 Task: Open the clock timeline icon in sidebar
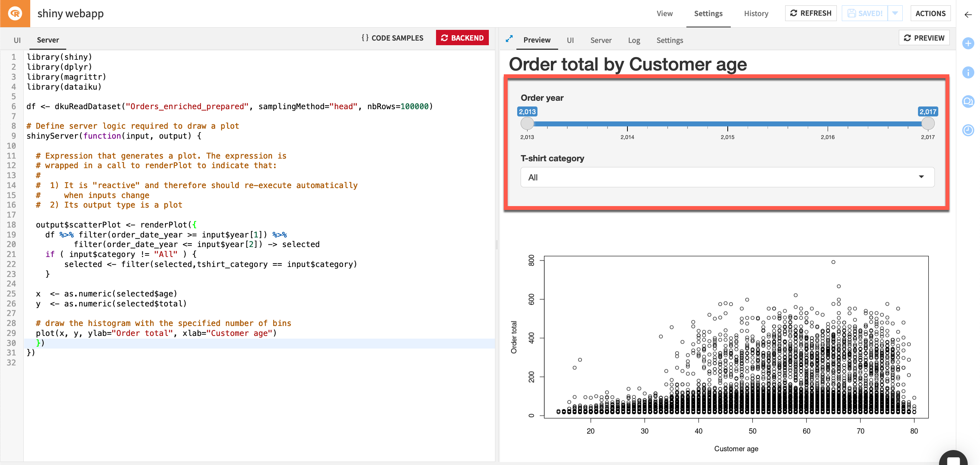(968, 130)
